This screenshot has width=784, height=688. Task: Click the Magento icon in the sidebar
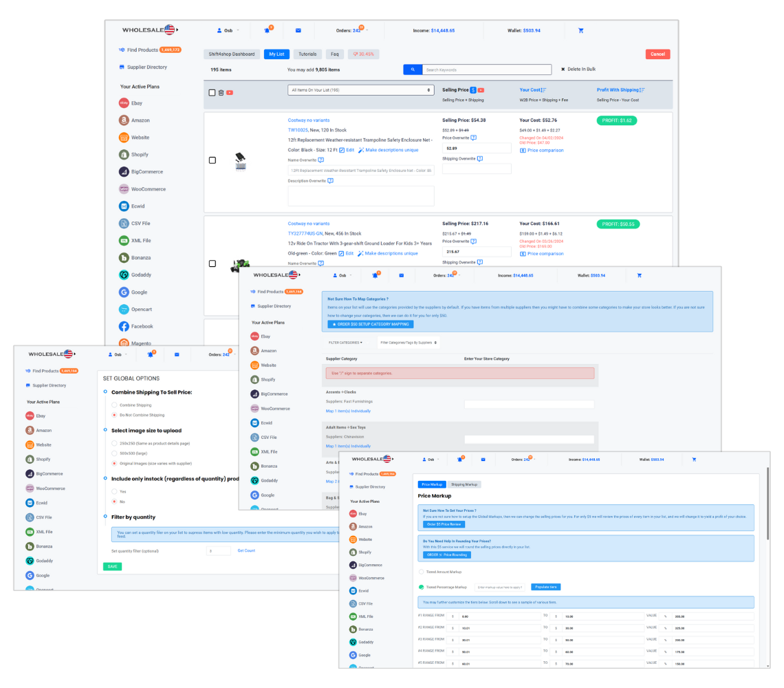point(124,343)
